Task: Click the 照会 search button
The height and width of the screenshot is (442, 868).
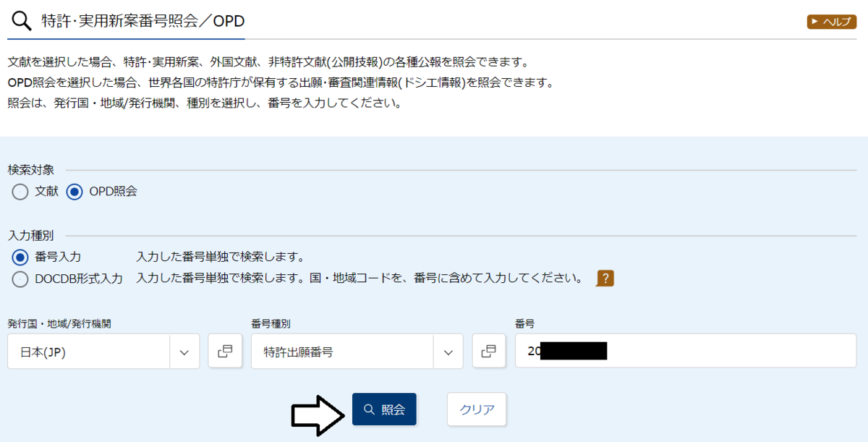Action: [384, 409]
